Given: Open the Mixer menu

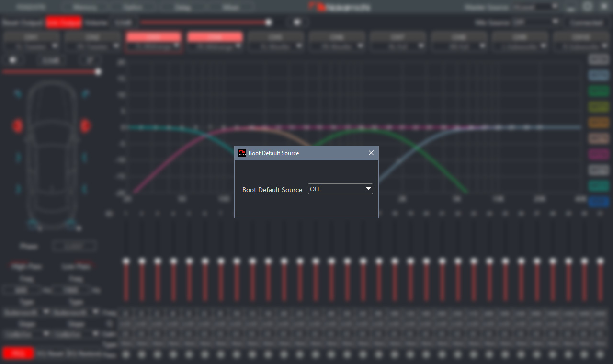Looking at the screenshot, I should pos(230,8).
